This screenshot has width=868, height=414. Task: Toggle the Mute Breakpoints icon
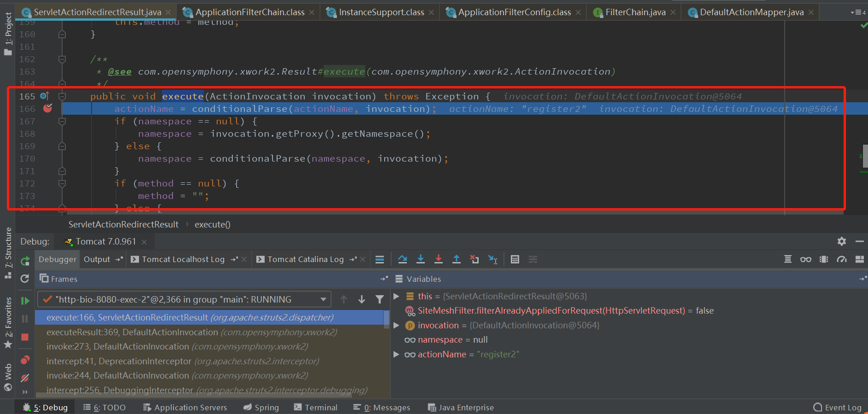[x=25, y=378]
